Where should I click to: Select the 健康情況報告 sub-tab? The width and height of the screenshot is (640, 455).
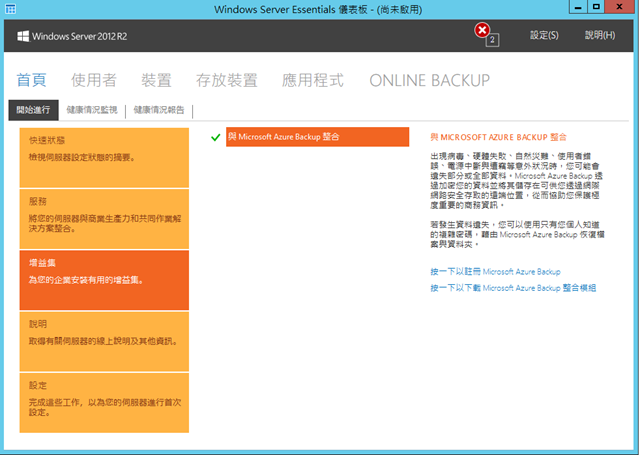[159, 110]
